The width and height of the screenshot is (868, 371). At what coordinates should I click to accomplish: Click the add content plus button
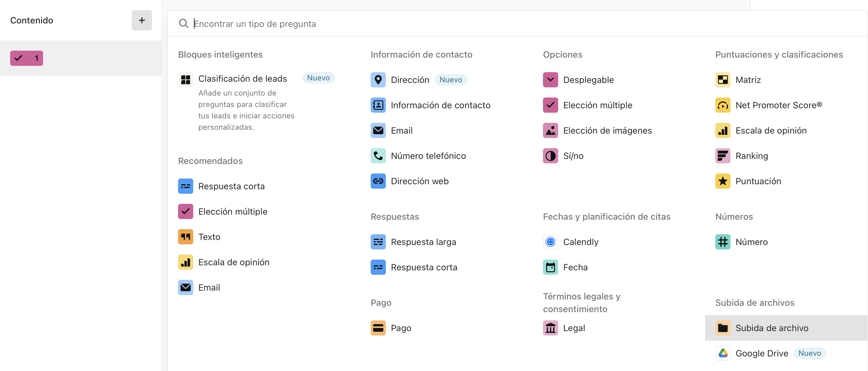tap(142, 20)
